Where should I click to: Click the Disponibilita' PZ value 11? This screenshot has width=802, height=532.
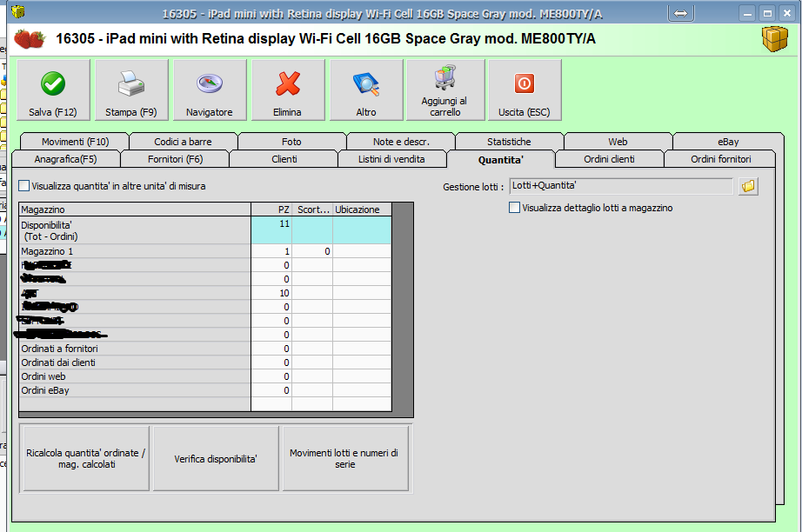point(271,230)
